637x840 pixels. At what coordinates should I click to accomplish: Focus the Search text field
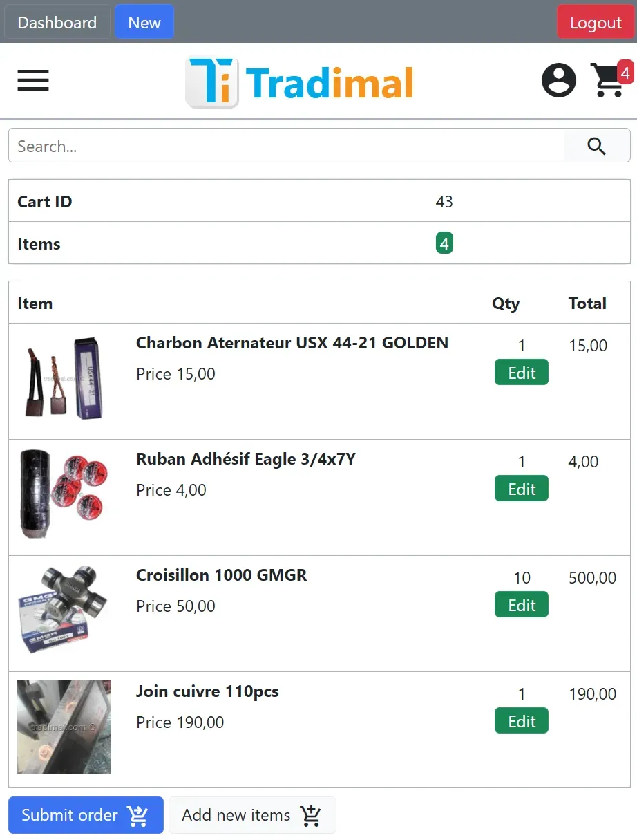[287, 146]
